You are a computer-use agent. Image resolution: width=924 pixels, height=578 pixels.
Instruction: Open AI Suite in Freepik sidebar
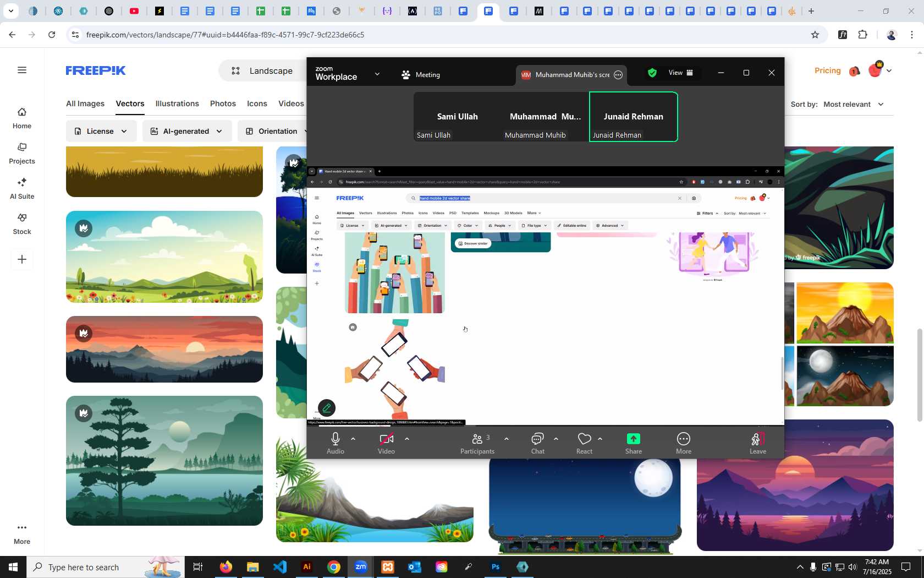22,189
